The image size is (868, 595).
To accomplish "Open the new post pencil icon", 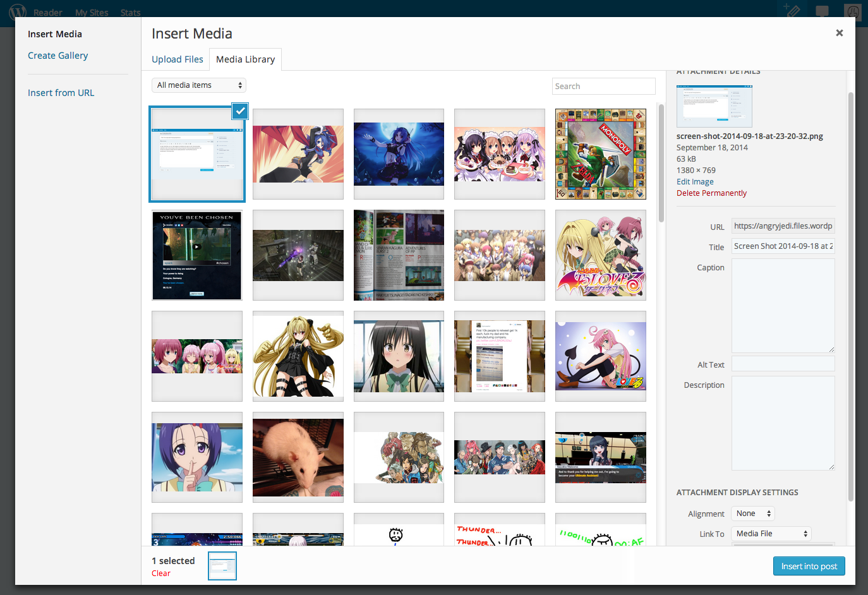I will tap(792, 12).
